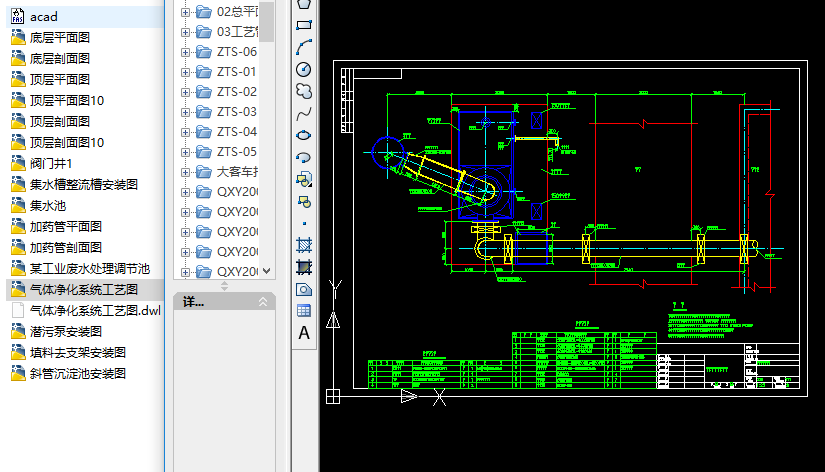Select the Arc draw tool
The width and height of the screenshot is (825, 472).
coord(305,47)
